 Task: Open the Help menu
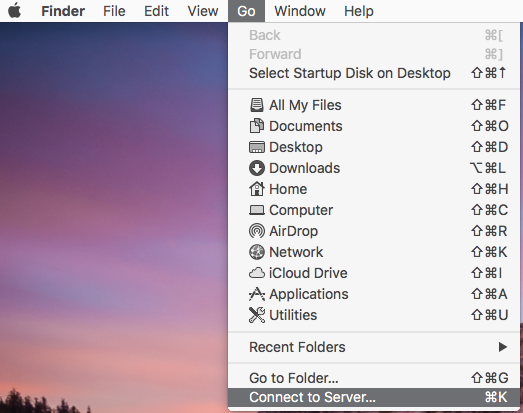point(359,11)
